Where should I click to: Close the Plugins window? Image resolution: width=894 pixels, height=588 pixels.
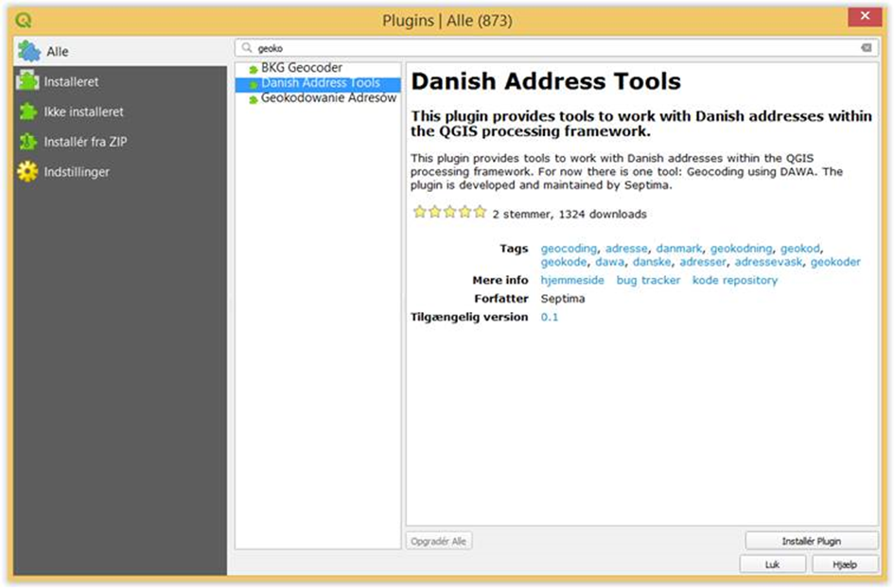pyautogui.click(x=865, y=16)
